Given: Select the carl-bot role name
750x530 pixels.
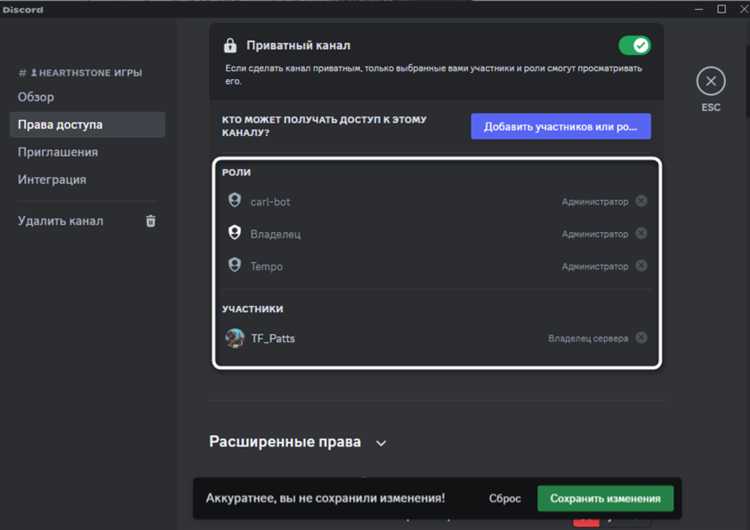Looking at the screenshot, I should click(270, 202).
